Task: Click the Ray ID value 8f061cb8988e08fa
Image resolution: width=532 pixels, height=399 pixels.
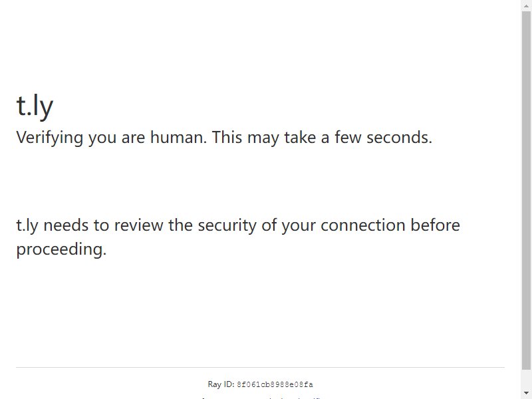Action: [x=275, y=385]
